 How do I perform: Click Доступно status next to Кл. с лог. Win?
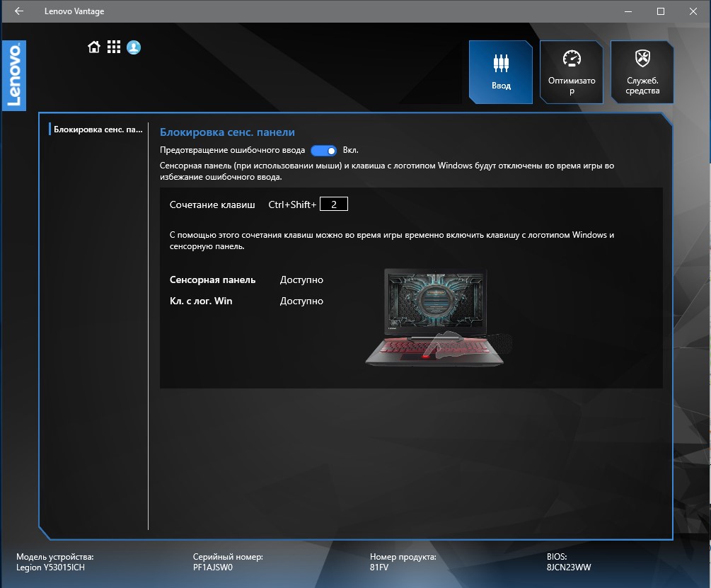click(x=301, y=301)
